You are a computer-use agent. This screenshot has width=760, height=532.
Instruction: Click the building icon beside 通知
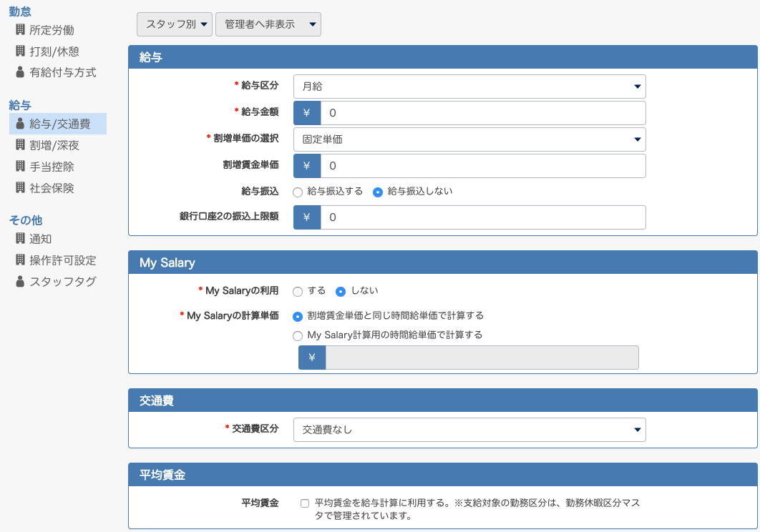pyautogui.click(x=20, y=238)
